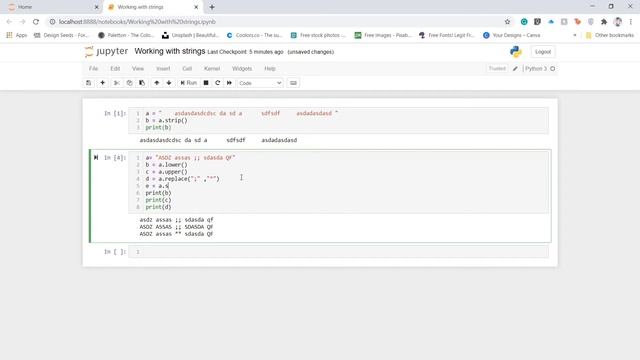The width and height of the screenshot is (640, 360).
Task: Click the Logout button
Action: pyautogui.click(x=543, y=52)
